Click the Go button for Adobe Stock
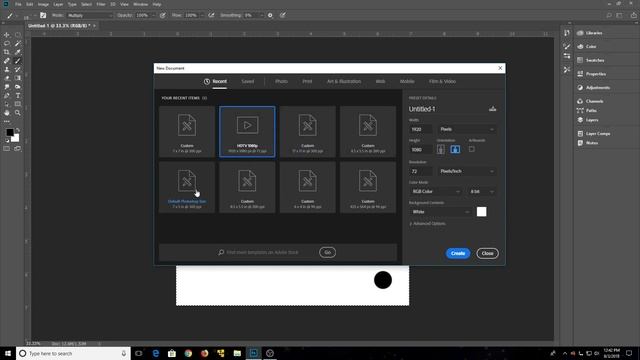This screenshot has width=640, height=360. coord(327,252)
